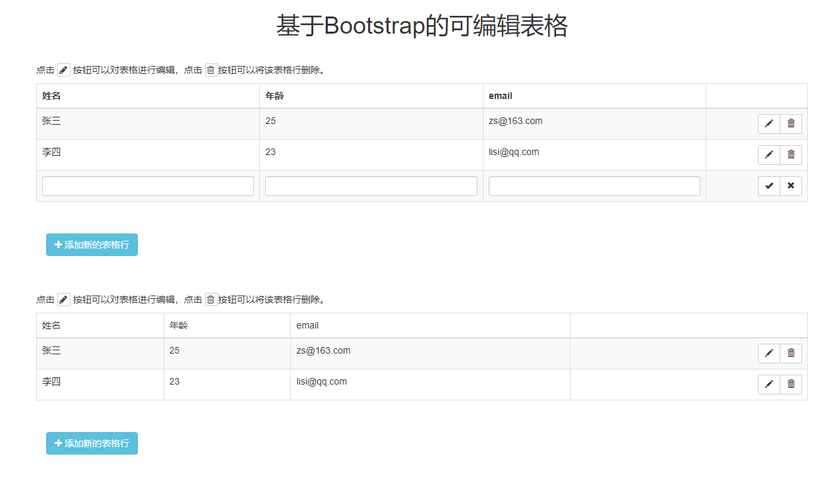Image resolution: width=837 pixels, height=504 pixels.
Task: Click the trash icon in the second instruction line
Action: [x=211, y=299]
